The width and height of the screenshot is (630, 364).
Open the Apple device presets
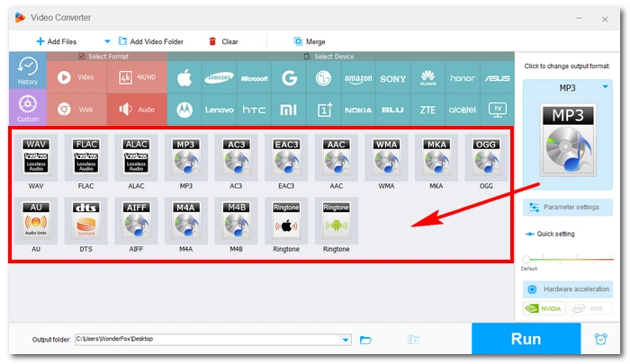click(184, 78)
